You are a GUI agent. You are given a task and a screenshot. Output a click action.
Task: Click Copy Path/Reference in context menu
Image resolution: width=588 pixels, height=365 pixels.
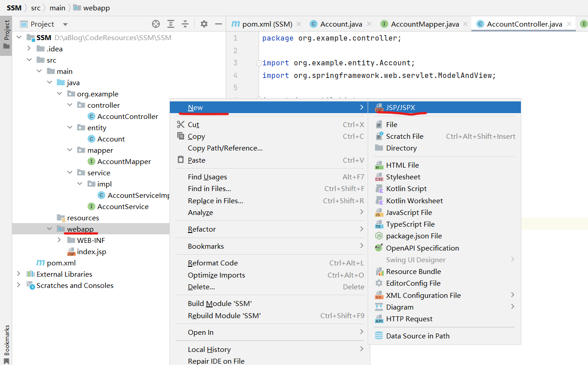(x=269, y=148)
